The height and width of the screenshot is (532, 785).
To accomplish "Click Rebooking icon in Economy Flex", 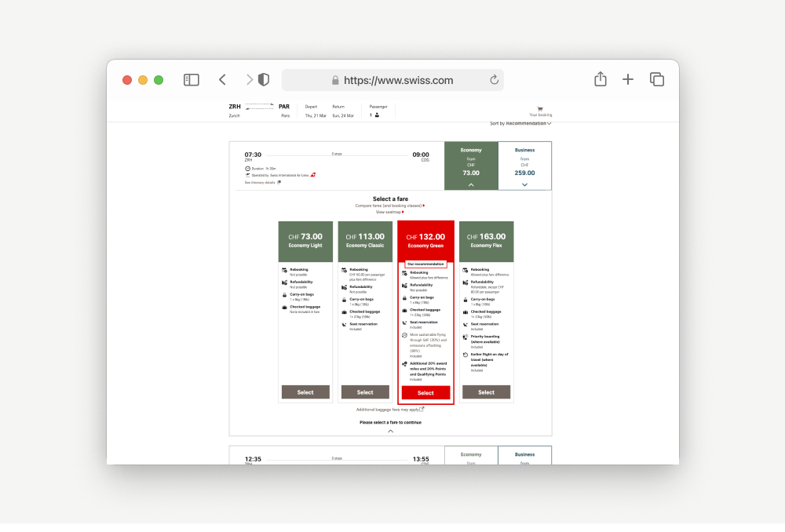I will [465, 270].
